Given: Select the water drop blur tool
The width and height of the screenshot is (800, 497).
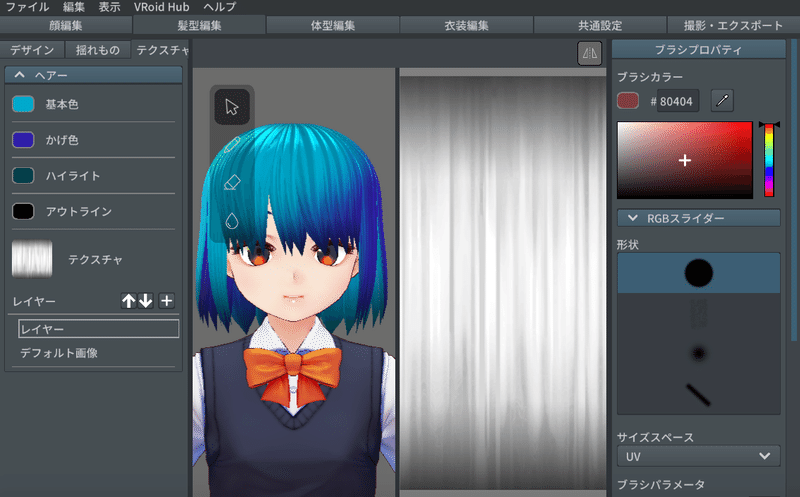Looking at the screenshot, I should tap(232, 221).
